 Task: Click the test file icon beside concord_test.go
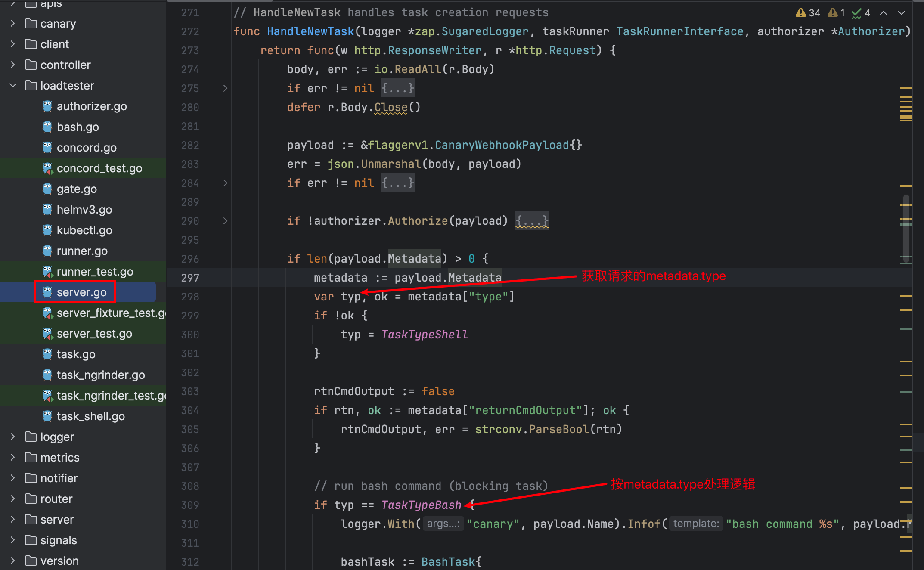47,168
